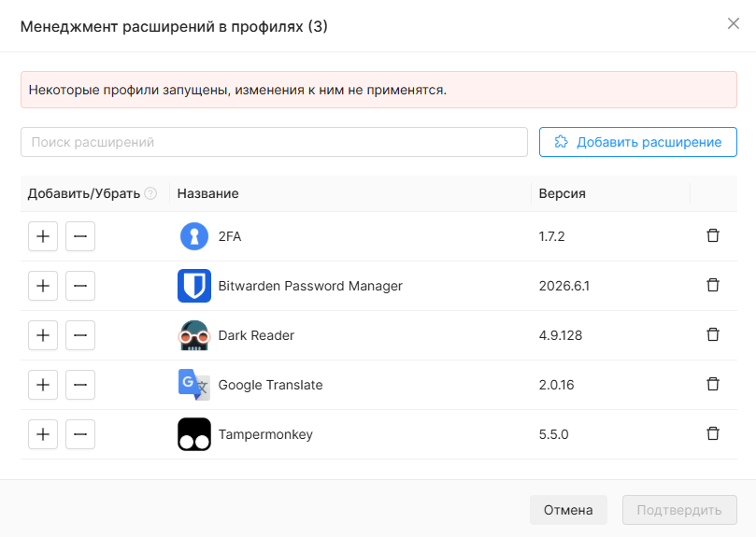
Task: Remove Tampermonkey with minus button
Action: click(x=80, y=434)
